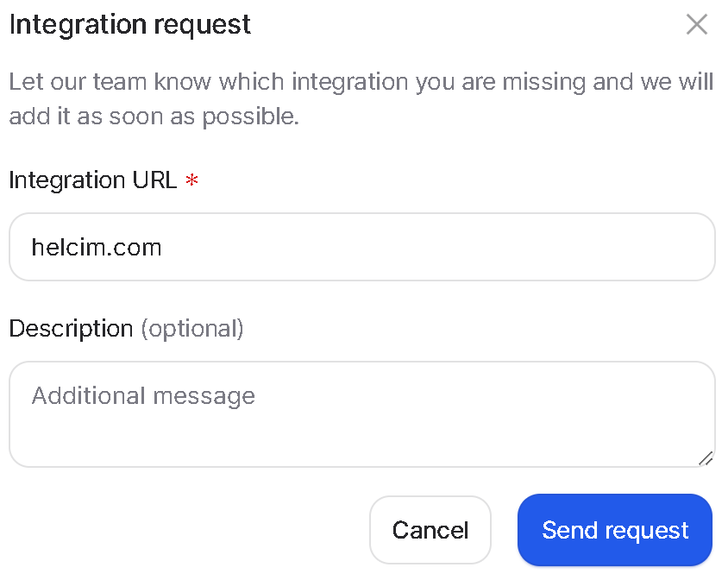Dismiss dialog with the white Cancel button

[x=430, y=530]
